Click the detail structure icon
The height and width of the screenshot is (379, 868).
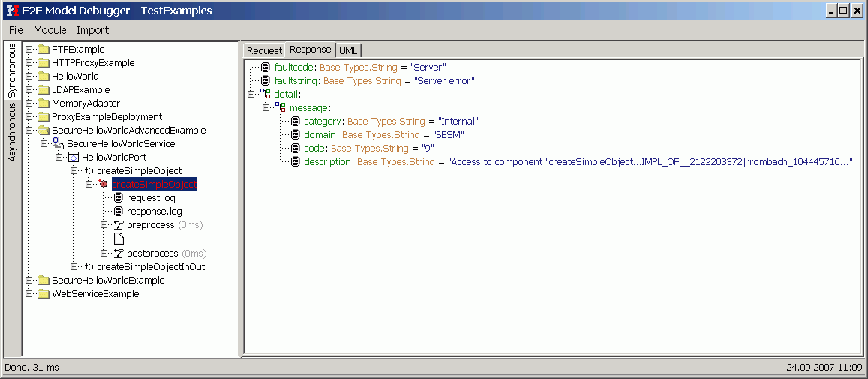(x=265, y=94)
